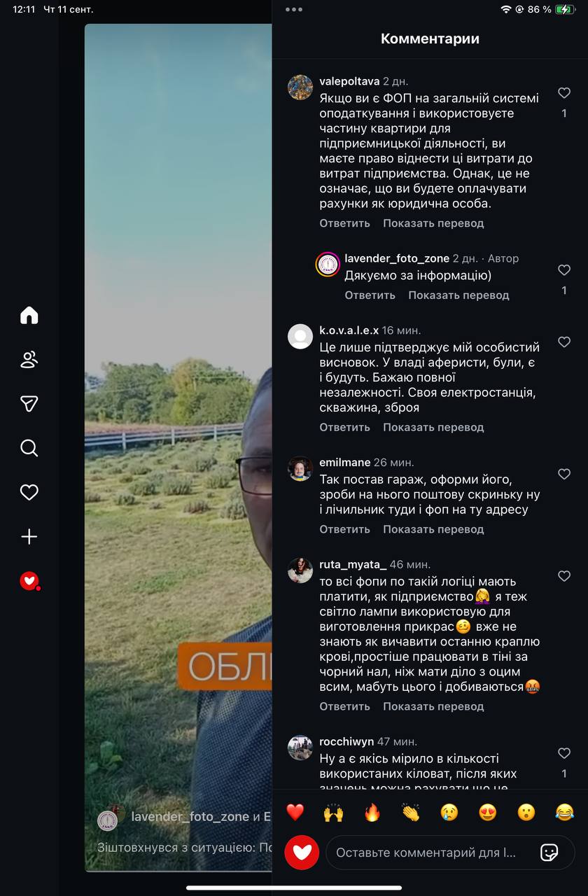Open the friends icon in sidebar
Screen dimensions: 588x896
pyautogui.click(x=29, y=360)
